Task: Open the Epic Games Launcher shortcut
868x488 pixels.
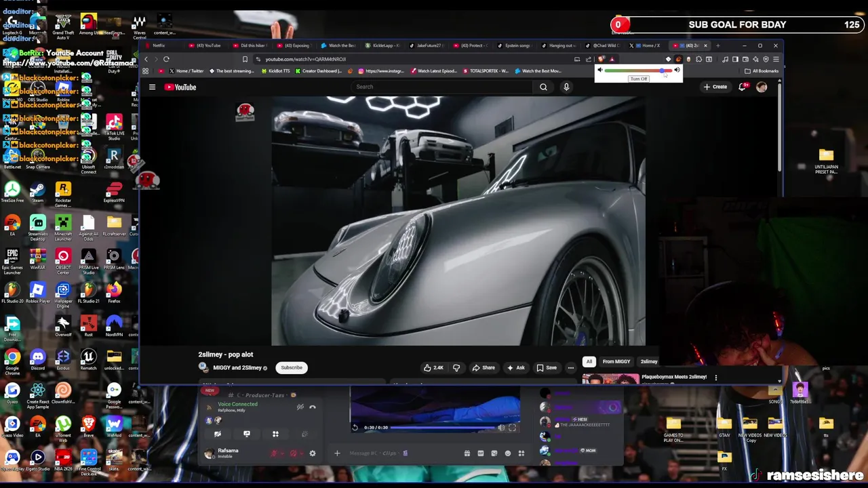Action: [x=12, y=262]
